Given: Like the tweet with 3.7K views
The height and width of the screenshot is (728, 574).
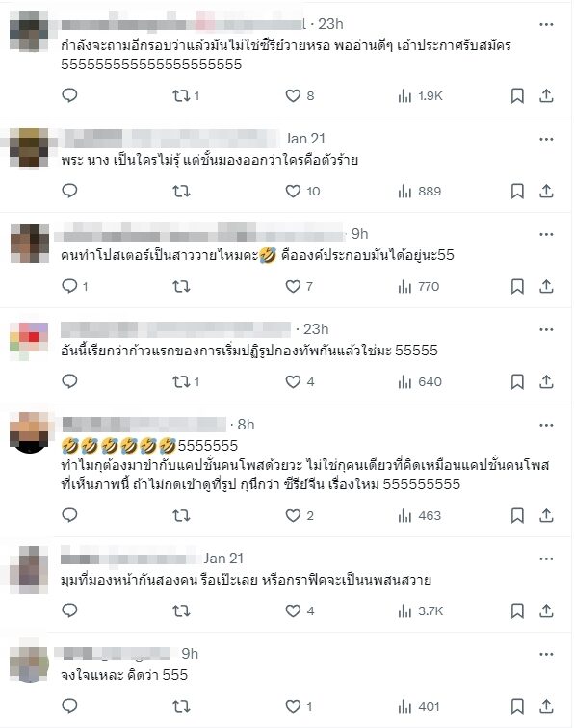Looking at the screenshot, I should tap(293, 611).
